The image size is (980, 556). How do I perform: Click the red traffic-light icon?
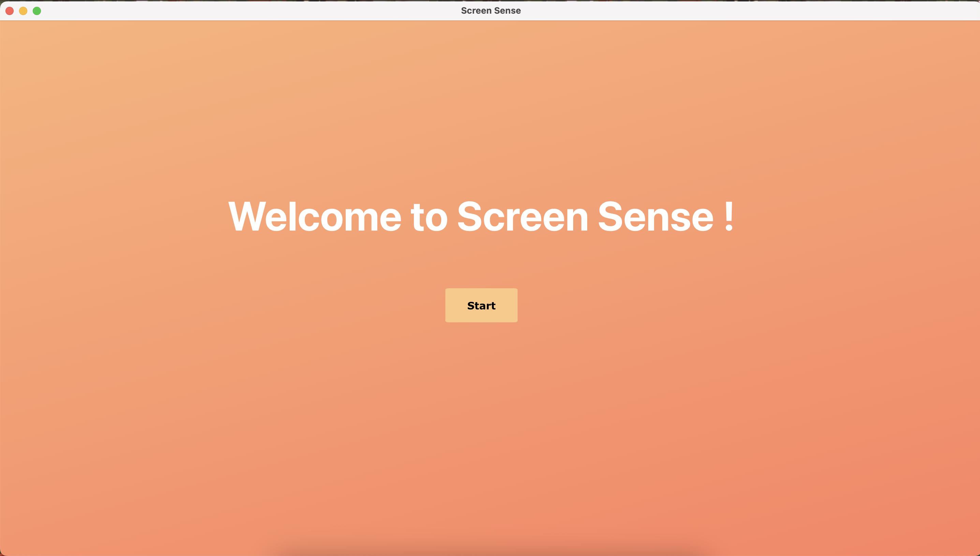coord(10,11)
